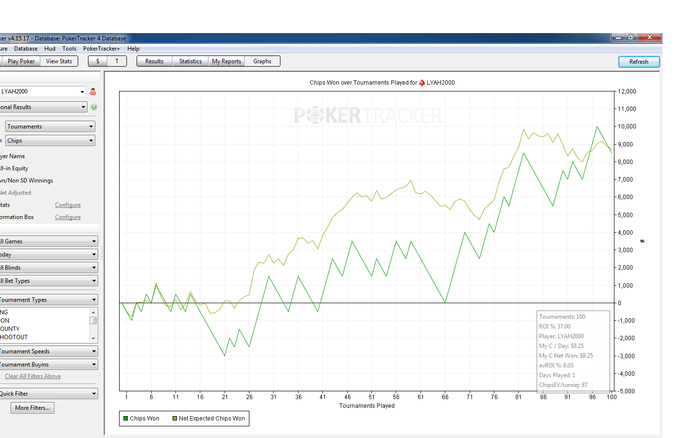Screen dimensions: 700x438
Task: Select the $ cash games button
Action: (97, 61)
